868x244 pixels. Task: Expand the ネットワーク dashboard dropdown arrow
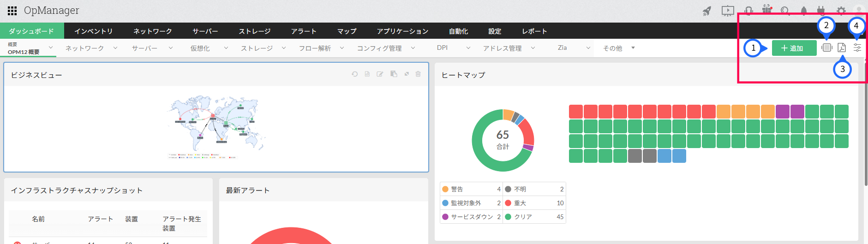(115, 48)
